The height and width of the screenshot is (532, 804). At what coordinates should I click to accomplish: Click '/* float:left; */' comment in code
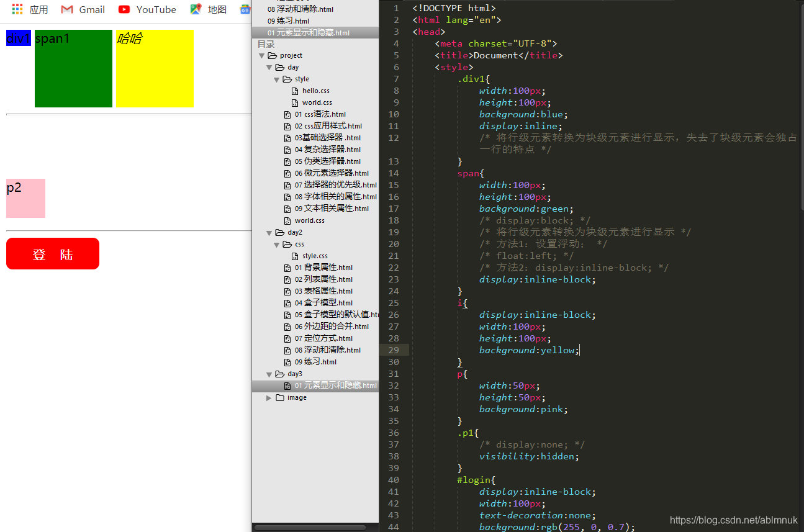[x=526, y=256]
